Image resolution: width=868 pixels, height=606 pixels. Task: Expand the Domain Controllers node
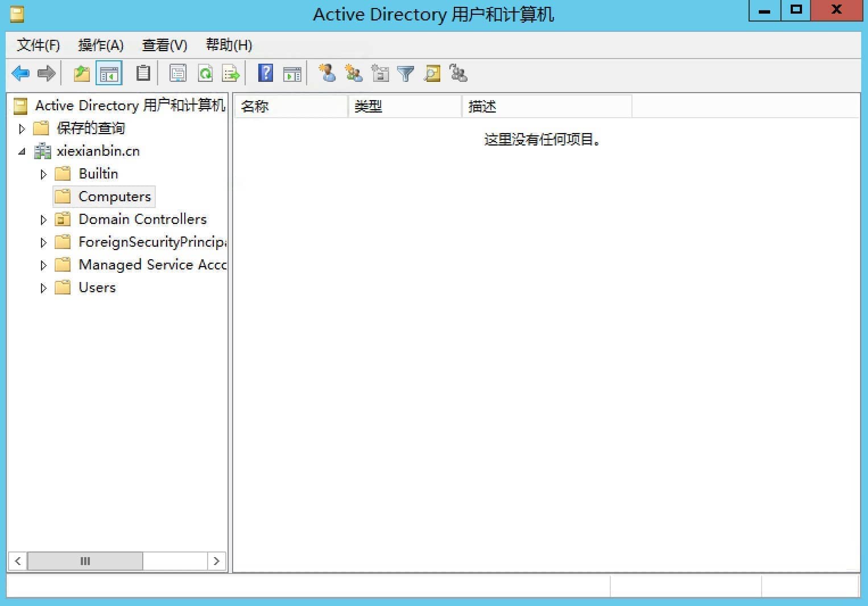tap(43, 220)
